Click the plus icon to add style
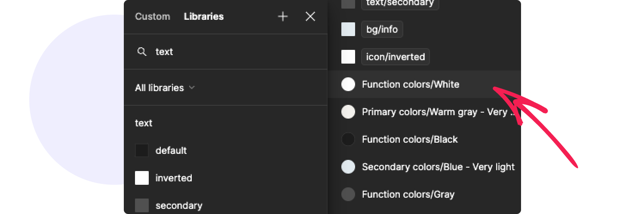The width and height of the screenshot is (644, 214). [x=282, y=17]
